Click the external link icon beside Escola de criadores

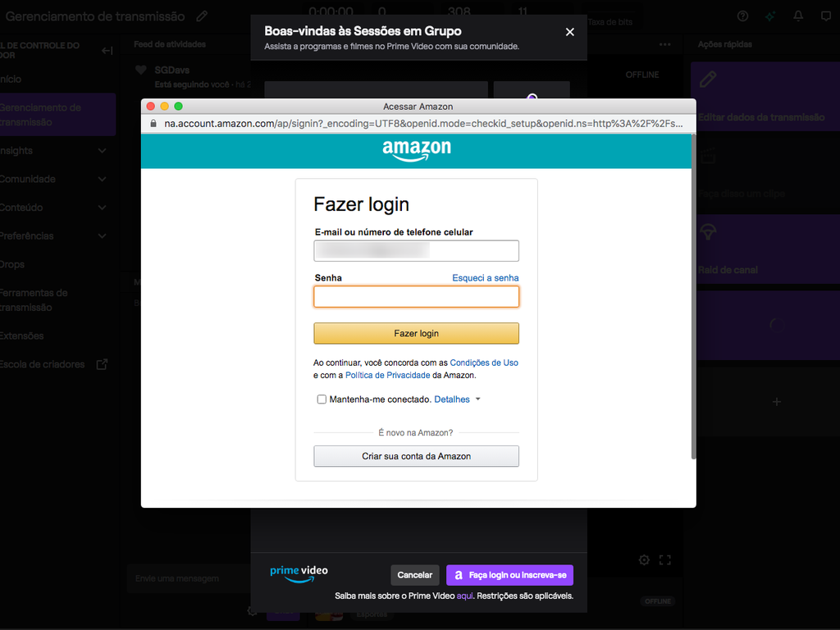tap(102, 364)
